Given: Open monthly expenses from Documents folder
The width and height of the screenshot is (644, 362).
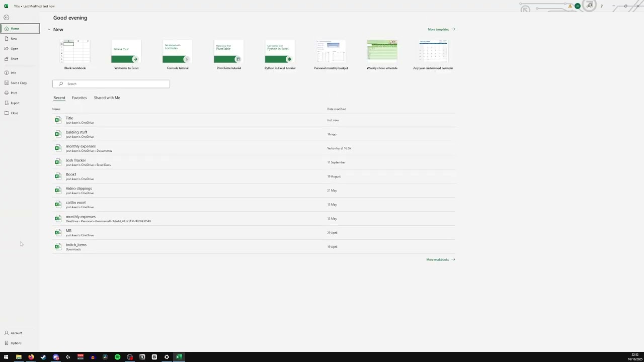Looking at the screenshot, I should [x=254, y=148].
